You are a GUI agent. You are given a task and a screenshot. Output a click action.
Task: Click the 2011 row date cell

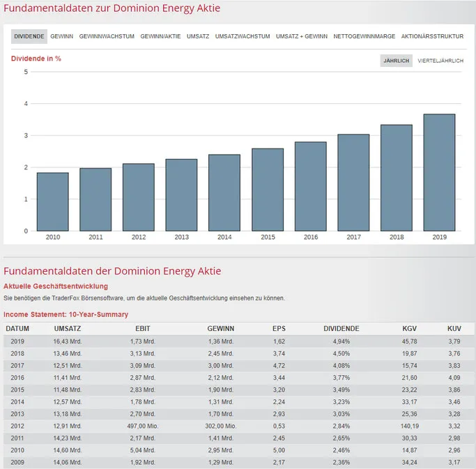17,438
